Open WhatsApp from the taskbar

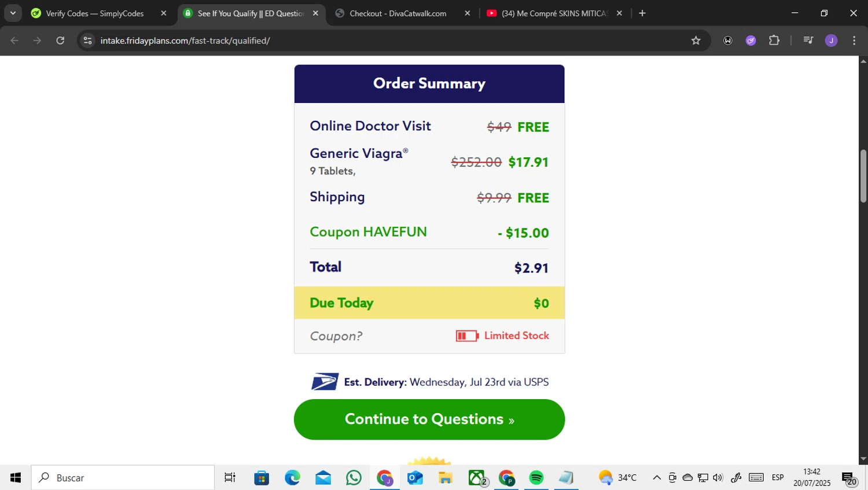pos(354,477)
